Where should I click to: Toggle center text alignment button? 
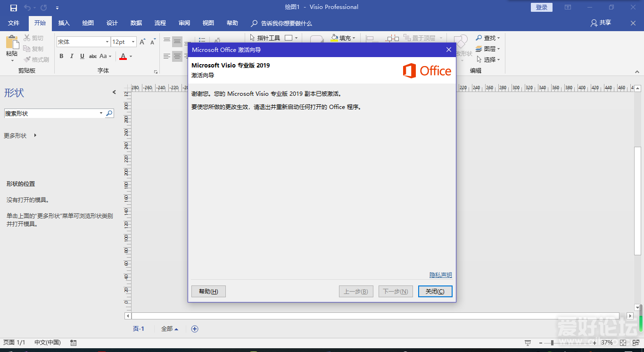coord(177,56)
